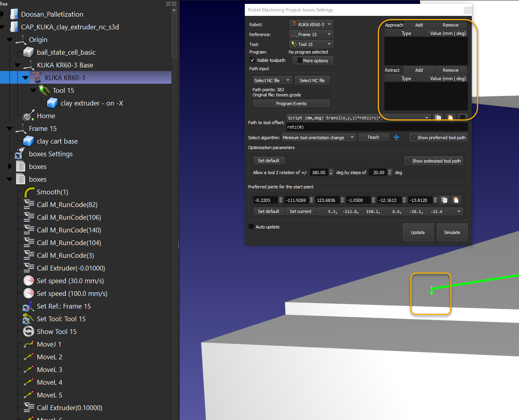This screenshot has width=519, height=420.
Task: Increase the tool Z rotation step value
Action: 390,171
